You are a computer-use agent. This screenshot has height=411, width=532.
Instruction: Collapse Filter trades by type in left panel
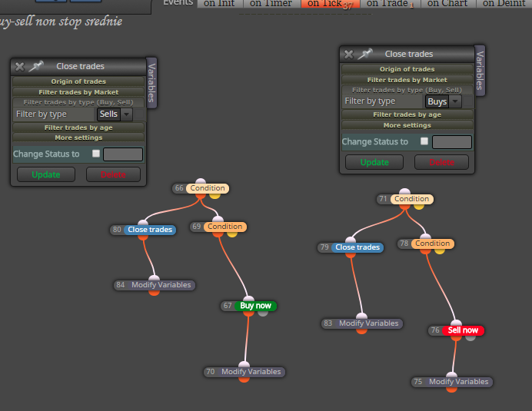[78, 102]
